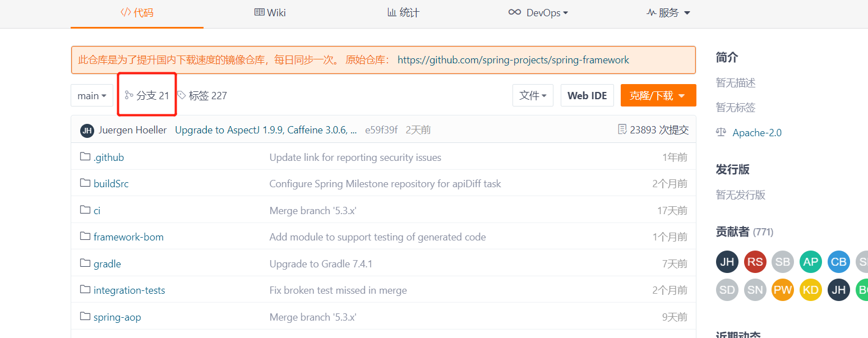Expand the DevOps menu

click(x=538, y=12)
